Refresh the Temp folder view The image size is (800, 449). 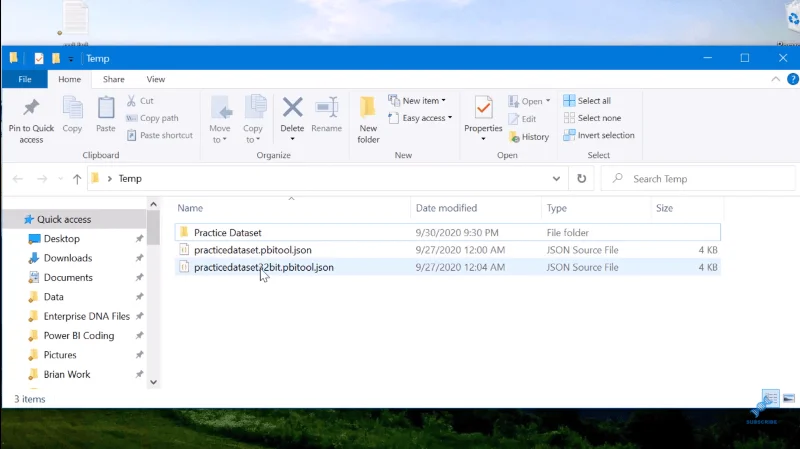[581, 179]
